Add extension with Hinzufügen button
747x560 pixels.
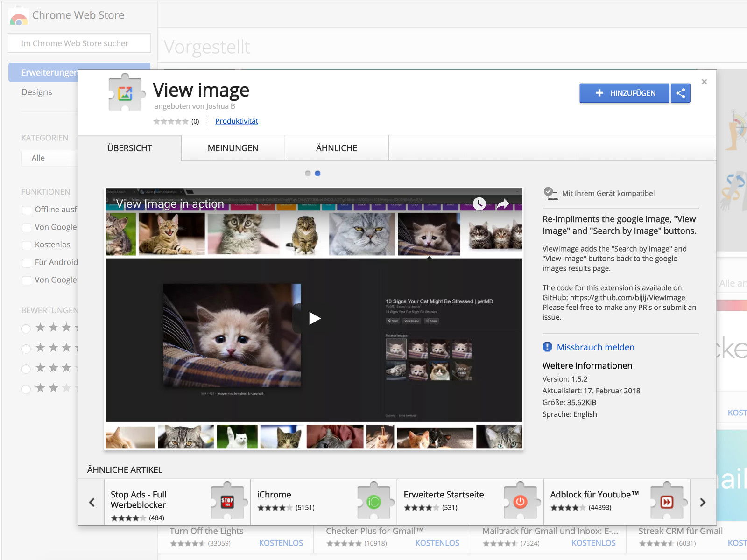(624, 93)
